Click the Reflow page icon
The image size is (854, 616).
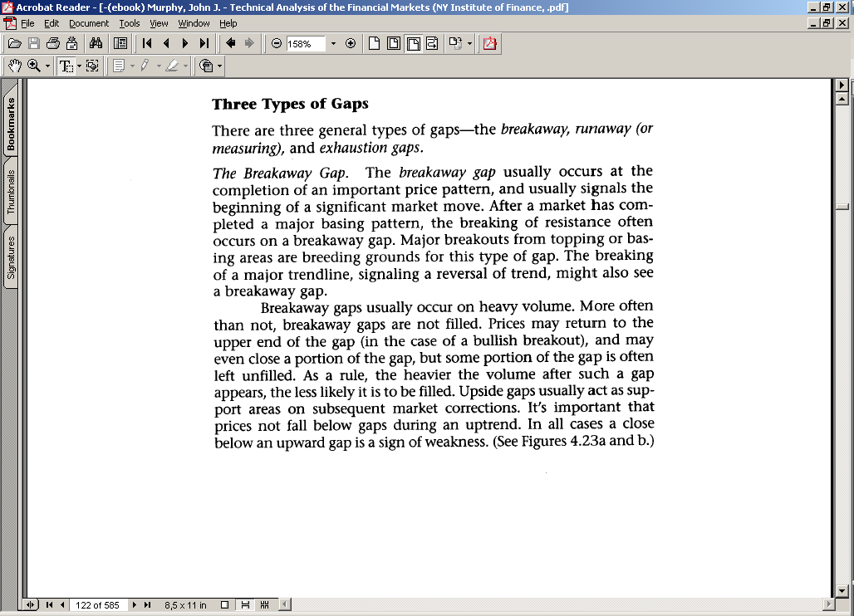pyautogui.click(x=433, y=43)
